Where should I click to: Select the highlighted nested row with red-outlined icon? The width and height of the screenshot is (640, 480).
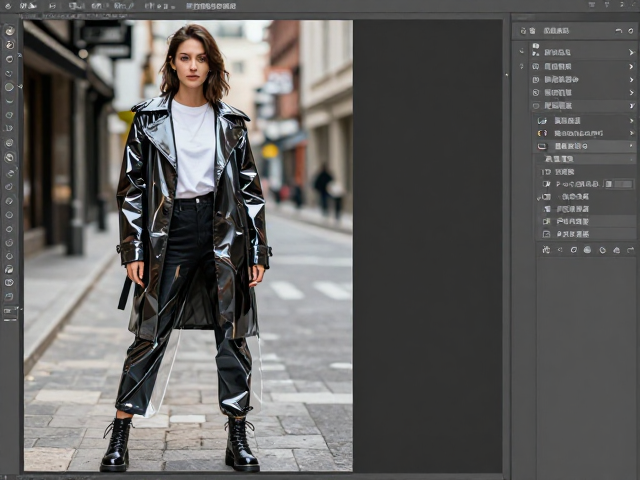click(x=585, y=146)
